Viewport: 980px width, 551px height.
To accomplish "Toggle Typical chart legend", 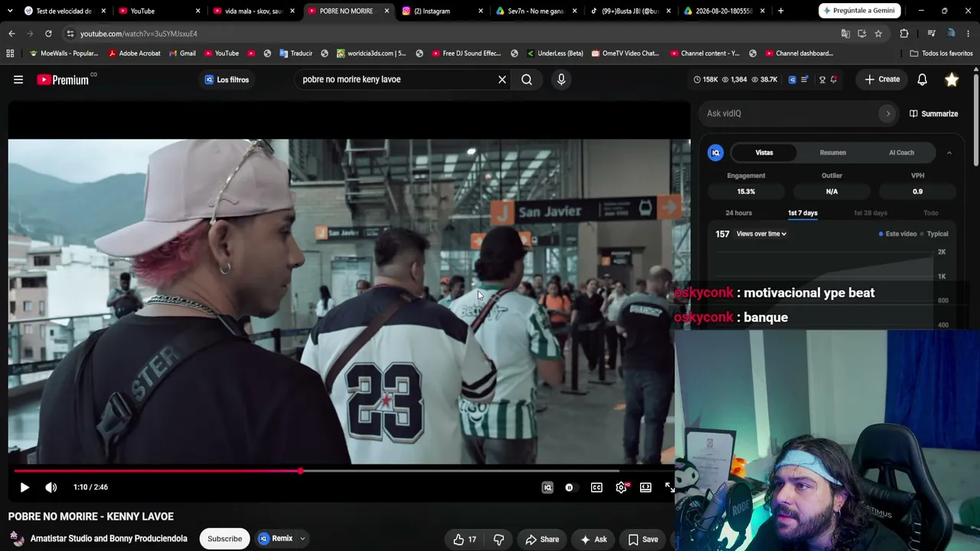I will tap(934, 234).
